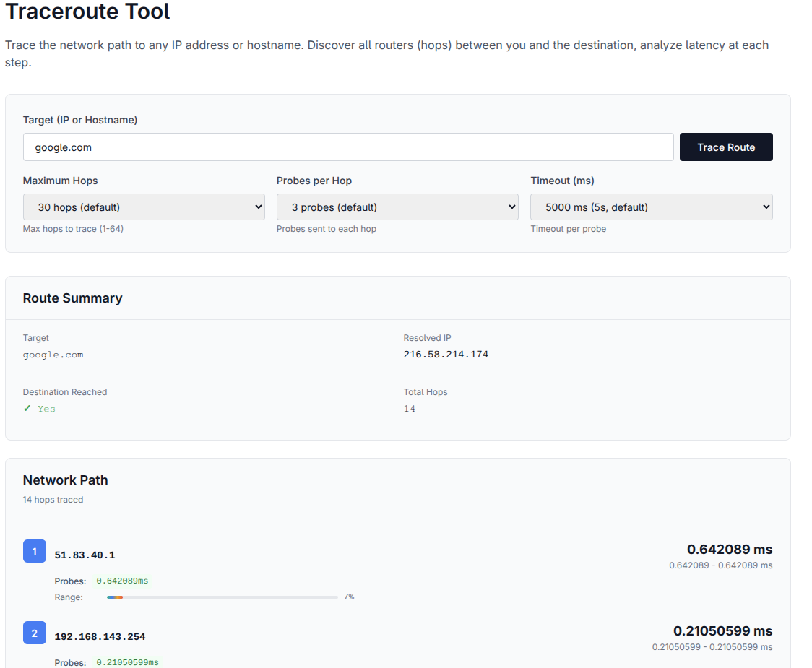
Task: Click the hop 1 number badge
Action: click(34, 551)
